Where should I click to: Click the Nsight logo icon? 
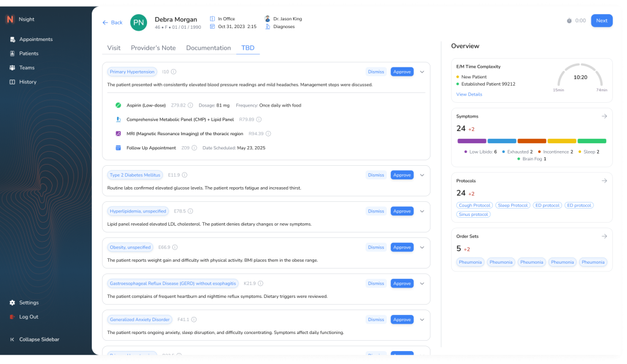tap(10, 20)
